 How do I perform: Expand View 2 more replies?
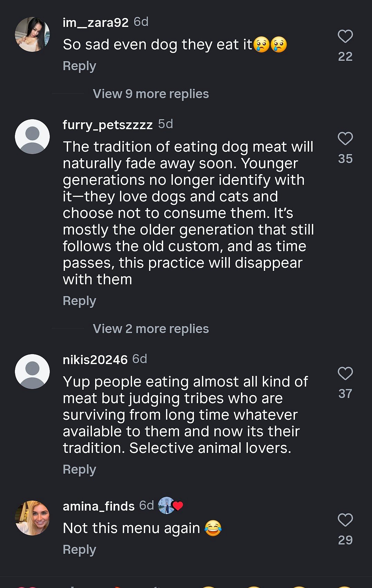pos(151,329)
